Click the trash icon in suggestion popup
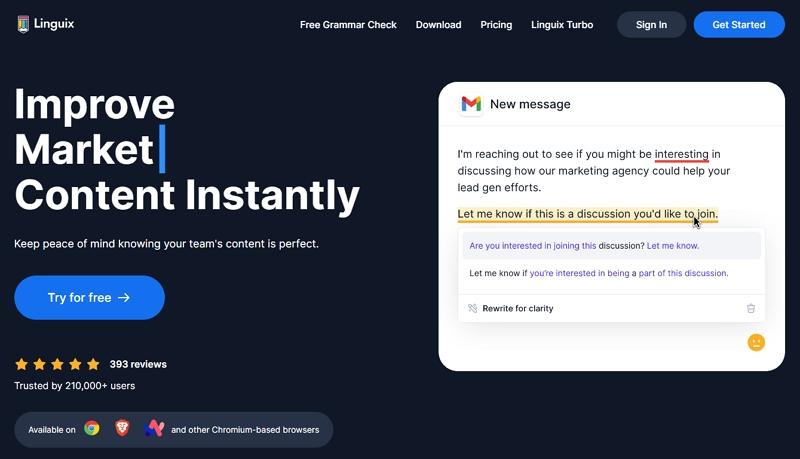Image resolution: width=800 pixels, height=459 pixels. click(751, 308)
